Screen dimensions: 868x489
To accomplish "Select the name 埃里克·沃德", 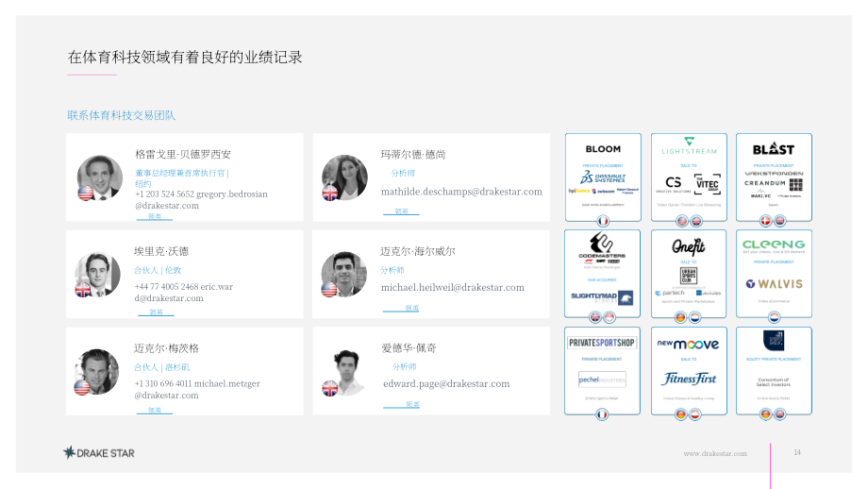I will click(x=161, y=251).
